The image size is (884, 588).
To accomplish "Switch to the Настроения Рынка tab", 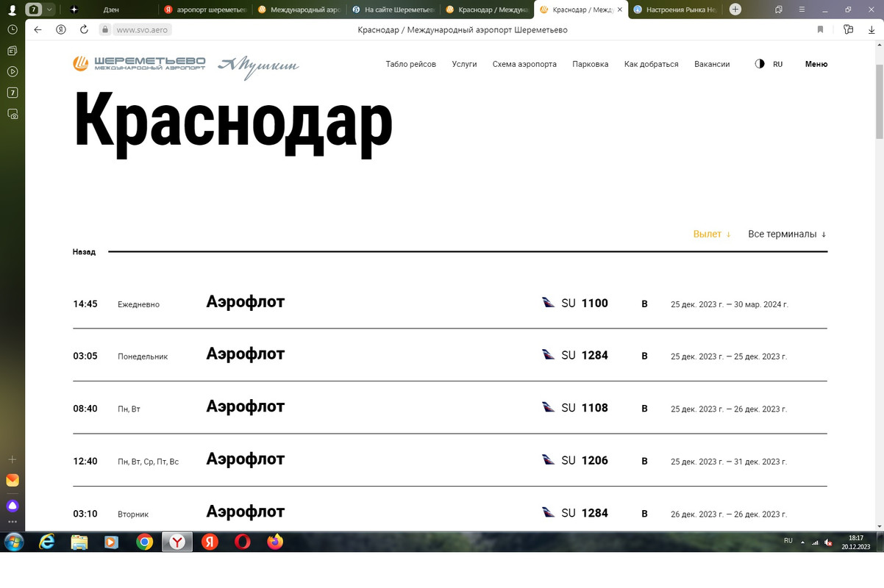I will tap(675, 10).
